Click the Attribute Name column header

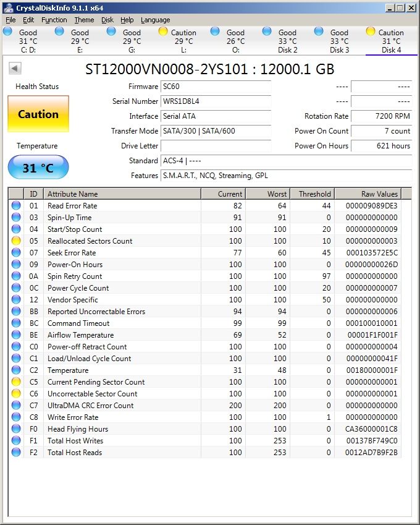pyautogui.click(x=122, y=194)
